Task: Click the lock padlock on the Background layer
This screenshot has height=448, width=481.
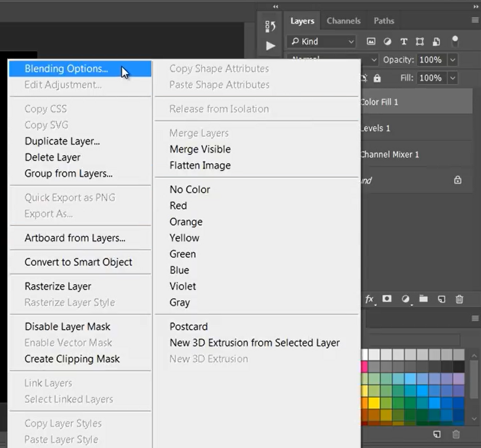Action: pos(457,179)
